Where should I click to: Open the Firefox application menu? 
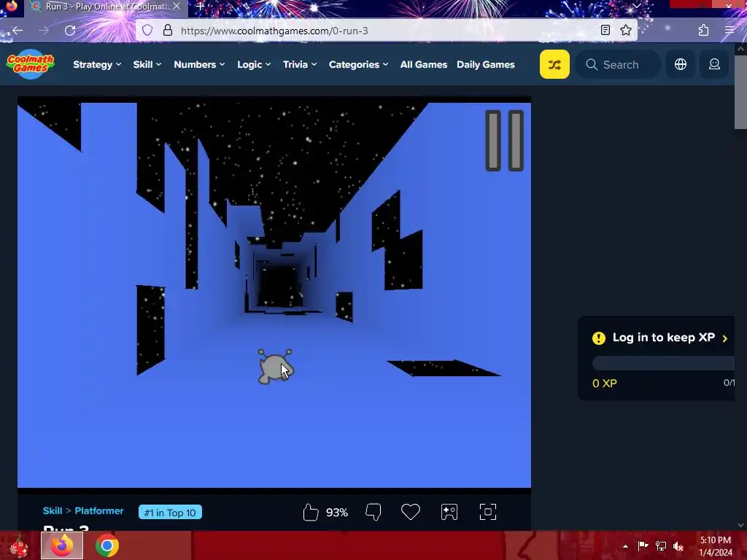click(x=729, y=31)
